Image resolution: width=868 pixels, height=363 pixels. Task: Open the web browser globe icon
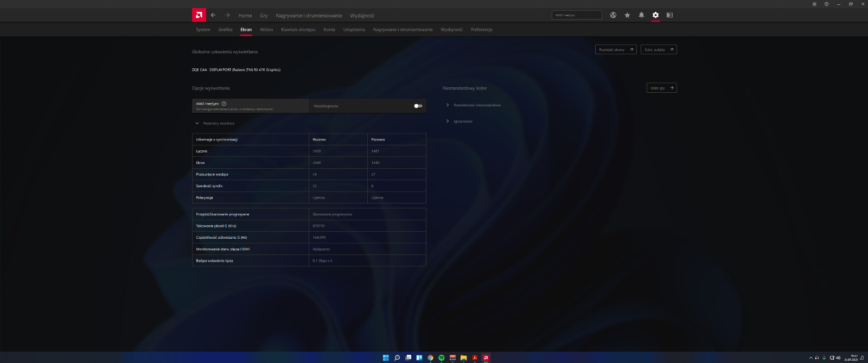tap(613, 15)
